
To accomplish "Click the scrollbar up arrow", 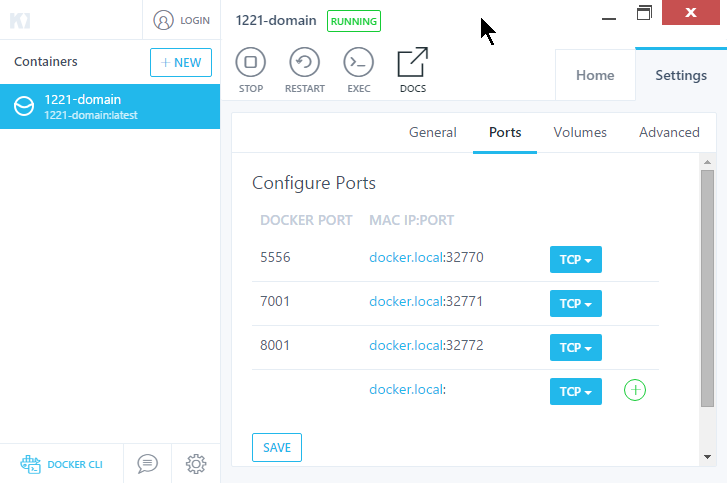I will 707,162.
